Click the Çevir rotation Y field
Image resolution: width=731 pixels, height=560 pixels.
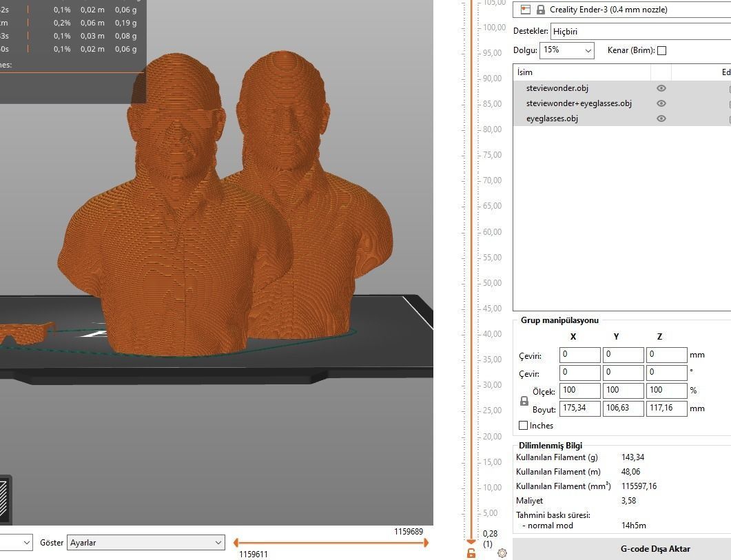(624, 373)
